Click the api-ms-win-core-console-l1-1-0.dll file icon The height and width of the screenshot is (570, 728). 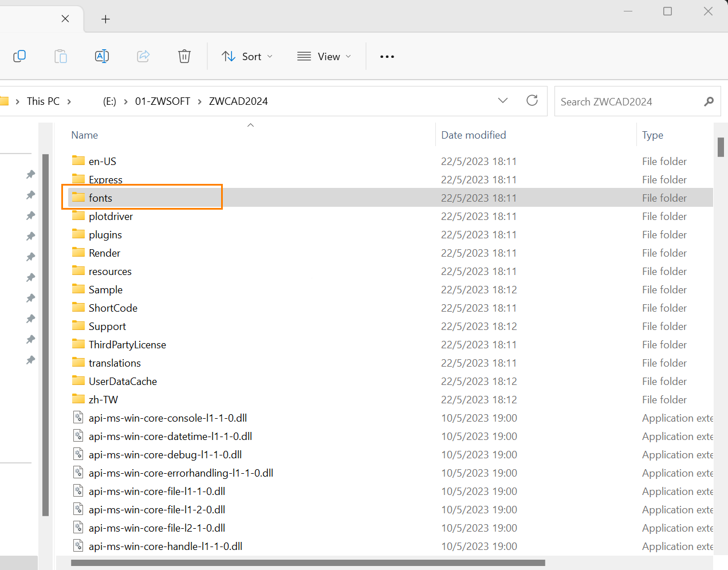(78, 418)
